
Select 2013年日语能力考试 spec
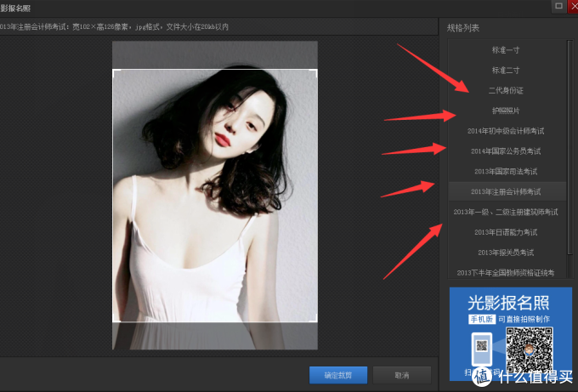pos(506,232)
